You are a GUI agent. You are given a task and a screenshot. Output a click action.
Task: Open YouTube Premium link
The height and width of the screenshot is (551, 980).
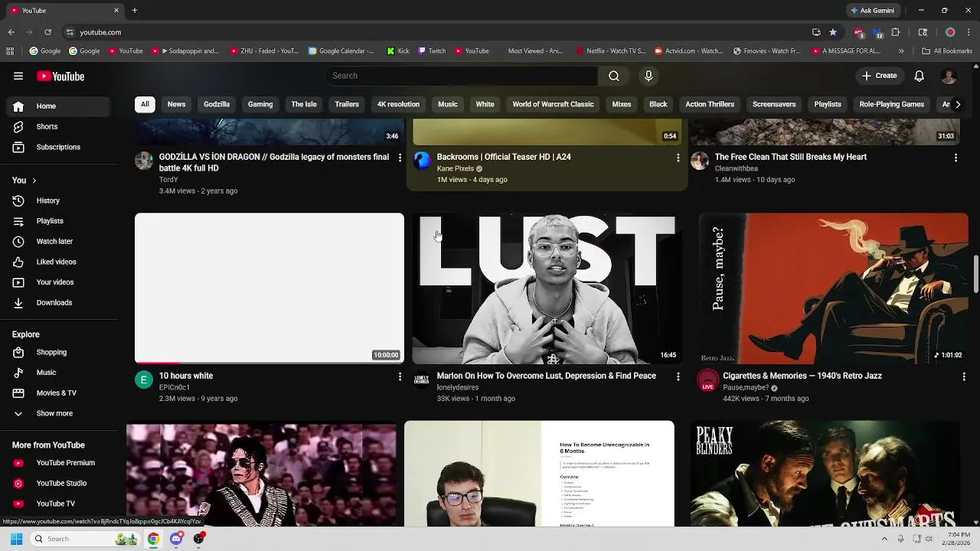click(x=58, y=463)
